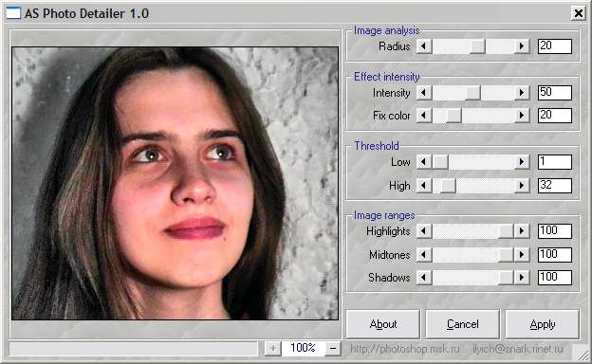Click the High threshold right arrow
Screen dimensions: 592x364
pyautogui.click(x=522, y=186)
